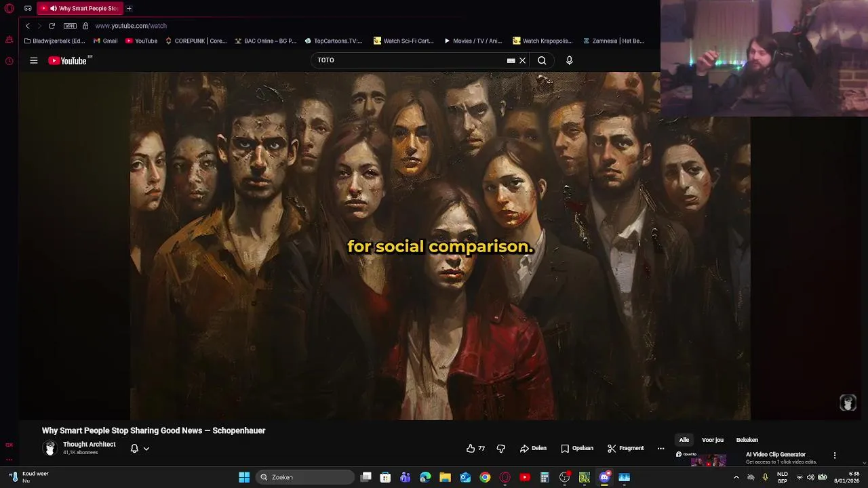
Task: Submit search with magnifier button
Action: 542,60
